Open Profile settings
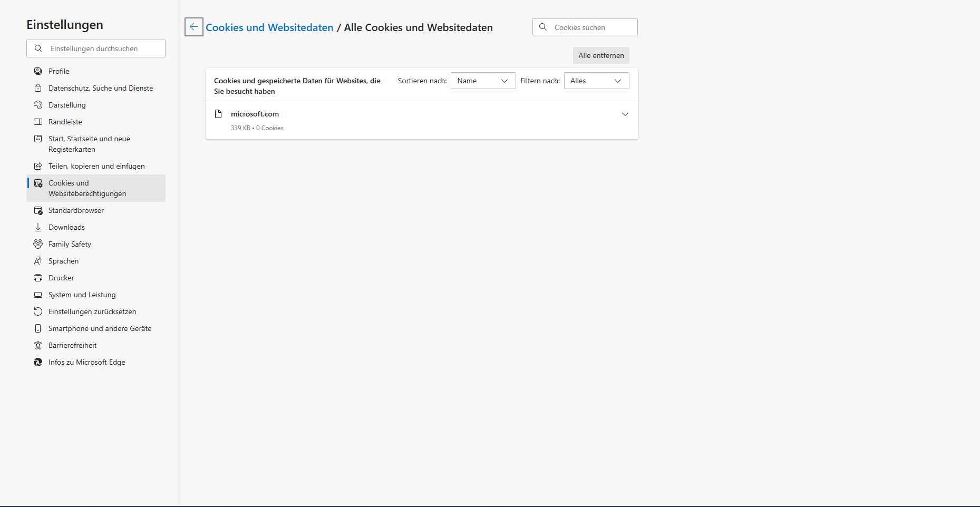 (x=96, y=71)
